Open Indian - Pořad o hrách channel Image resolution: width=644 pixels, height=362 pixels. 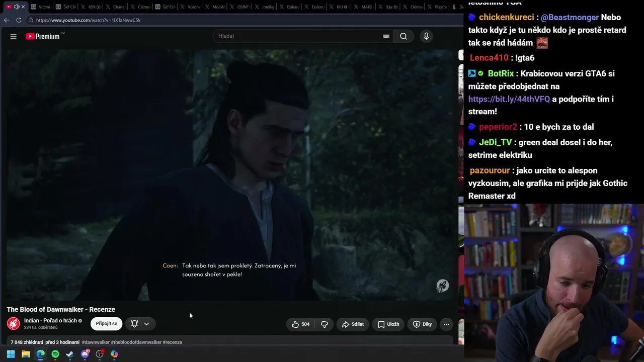50,321
